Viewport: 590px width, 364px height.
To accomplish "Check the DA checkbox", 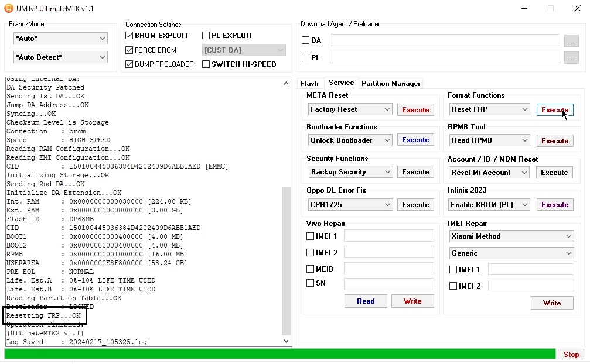I will [305, 40].
